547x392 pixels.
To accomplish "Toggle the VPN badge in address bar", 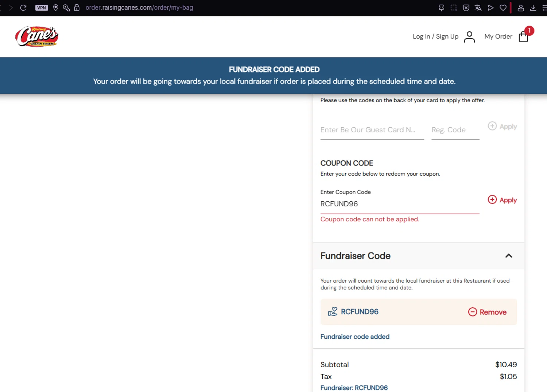I will pyautogui.click(x=42, y=8).
